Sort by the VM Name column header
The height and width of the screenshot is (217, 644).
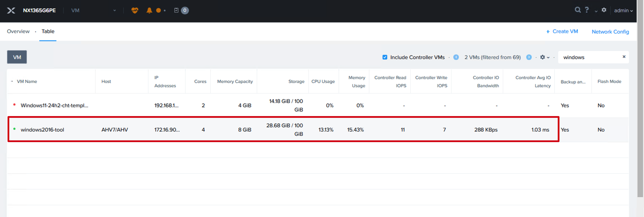coord(27,81)
